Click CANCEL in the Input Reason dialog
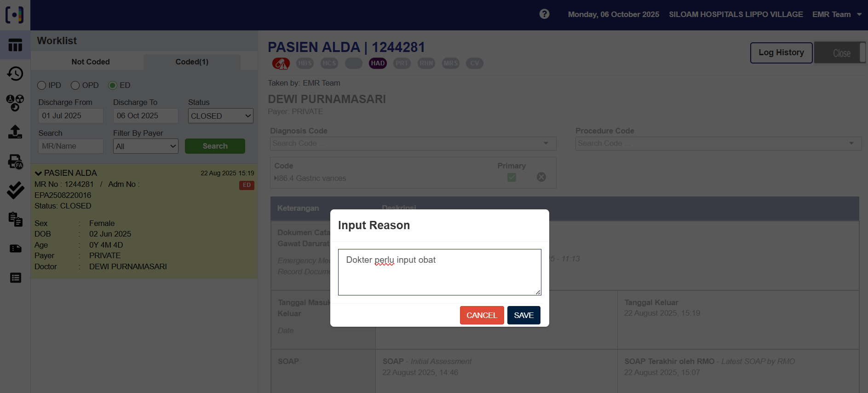The image size is (868, 393). [482, 315]
